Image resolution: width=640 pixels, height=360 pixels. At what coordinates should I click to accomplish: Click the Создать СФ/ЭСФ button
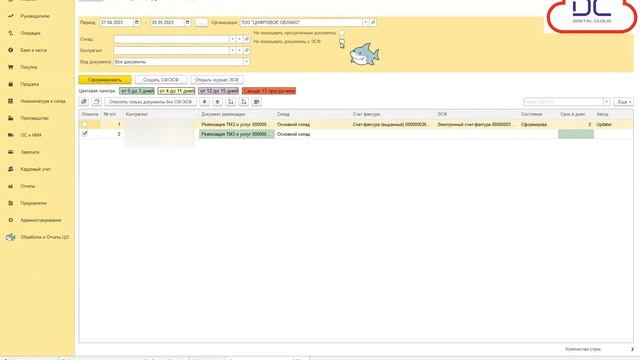pyautogui.click(x=161, y=80)
